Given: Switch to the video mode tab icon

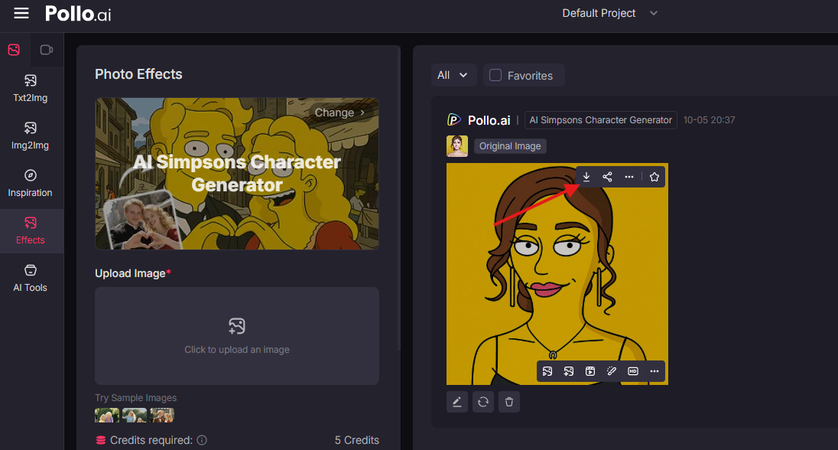Looking at the screenshot, I should (x=46, y=49).
